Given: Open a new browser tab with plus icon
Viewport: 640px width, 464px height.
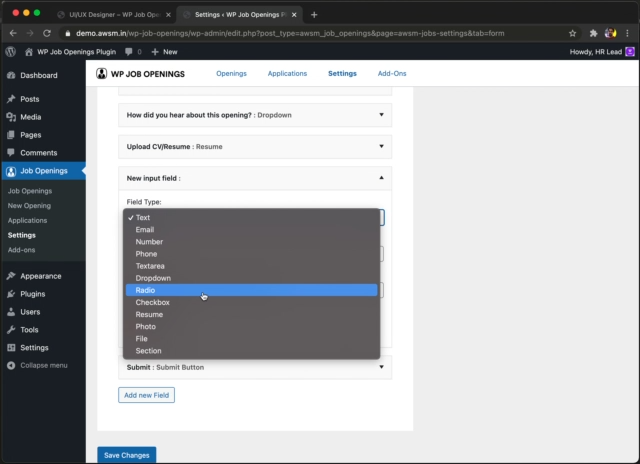Looking at the screenshot, I should (x=314, y=15).
